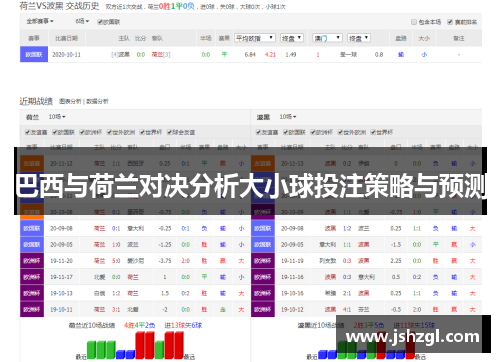Click the 欧国联 tag in the 2020-10-11 head-to-head row
The height and width of the screenshot is (362, 500).
(34, 54)
